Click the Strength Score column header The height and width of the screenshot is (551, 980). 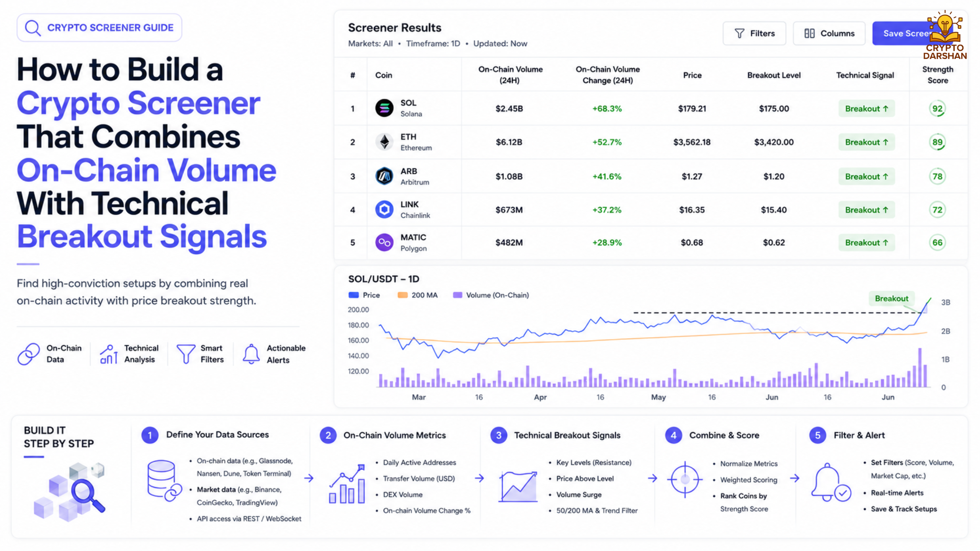pyautogui.click(x=938, y=75)
